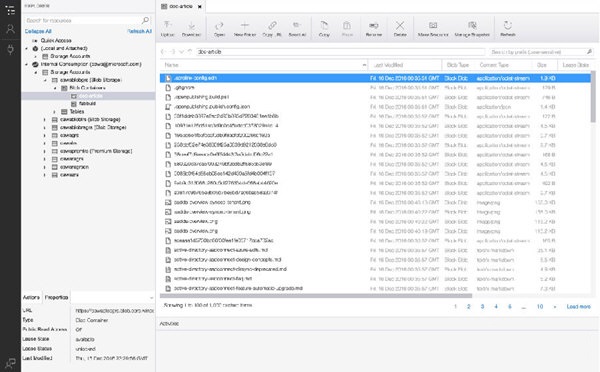
Task: Switch to the Actions tab
Action: click(x=31, y=297)
